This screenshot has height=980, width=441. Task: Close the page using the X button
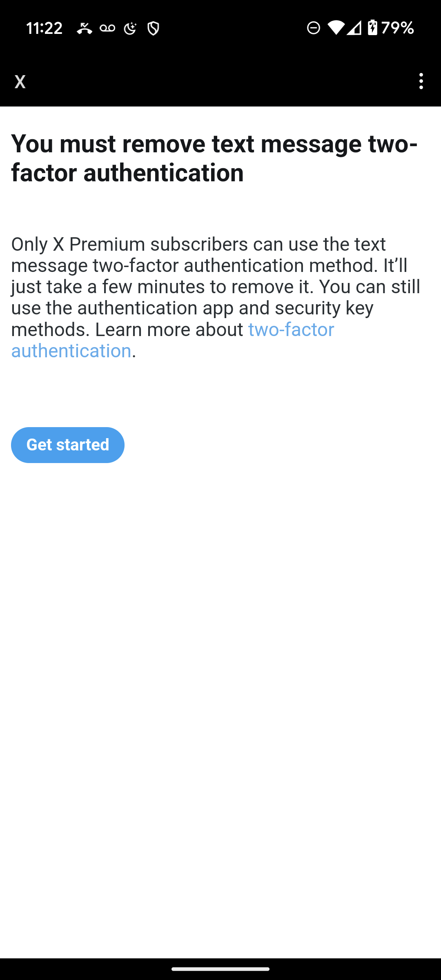tap(20, 82)
